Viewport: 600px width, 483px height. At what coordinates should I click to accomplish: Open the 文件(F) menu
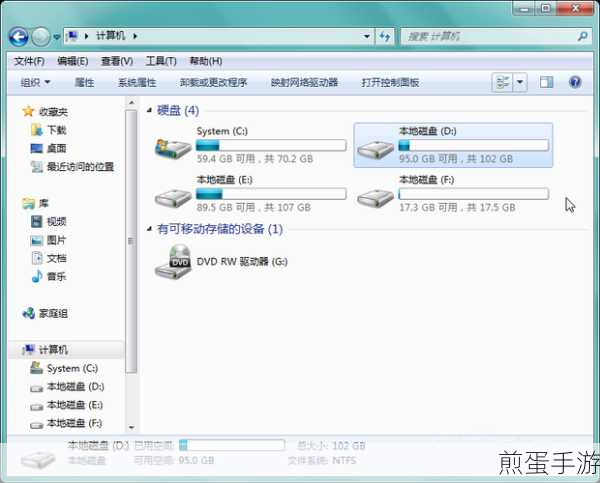click(x=29, y=61)
